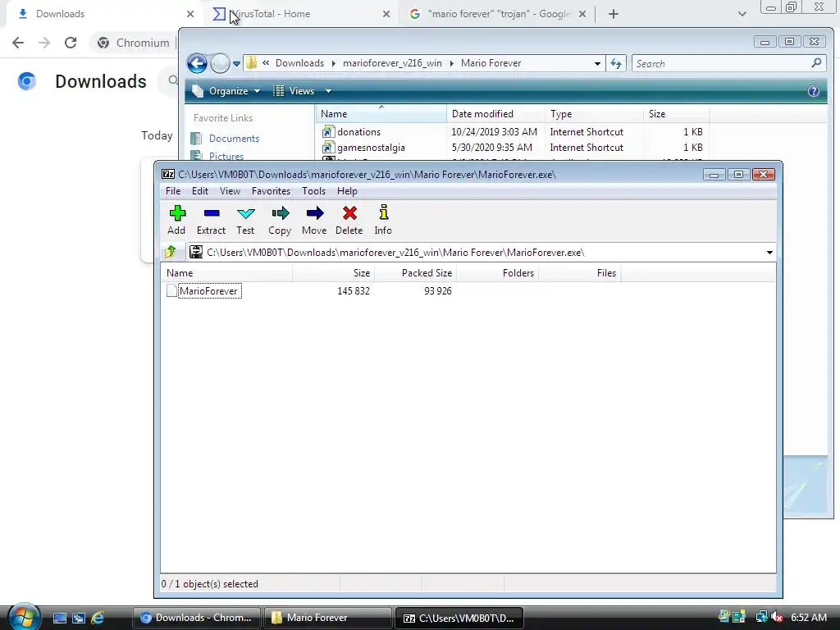Click the Views button in Explorer
This screenshot has width=840, height=630.
click(x=294, y=91)
